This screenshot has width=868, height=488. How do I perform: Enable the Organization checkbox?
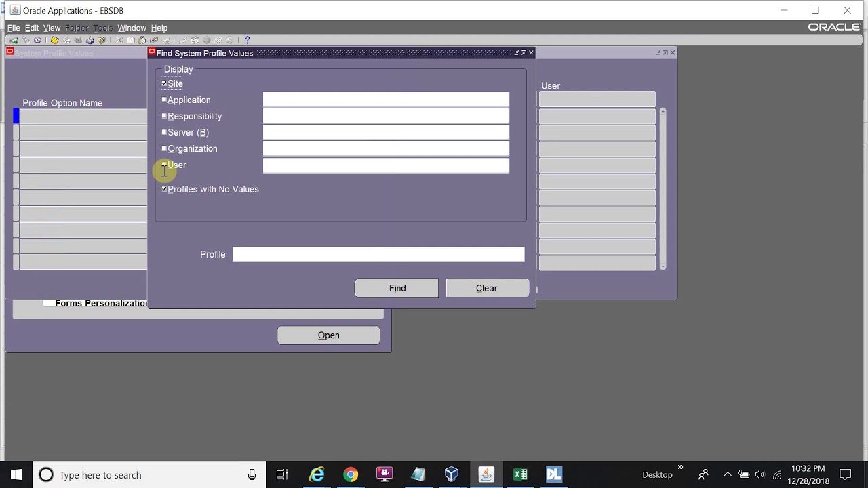coord(164,148)
